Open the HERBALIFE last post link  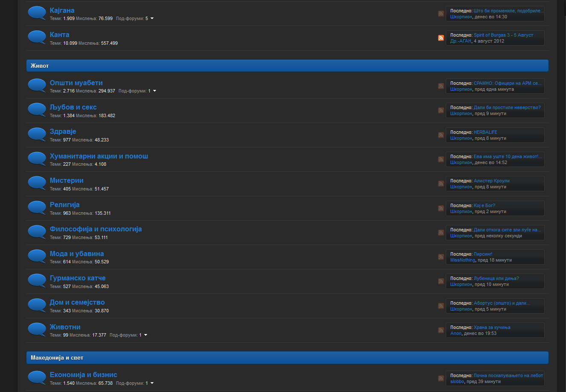[485, 132]
